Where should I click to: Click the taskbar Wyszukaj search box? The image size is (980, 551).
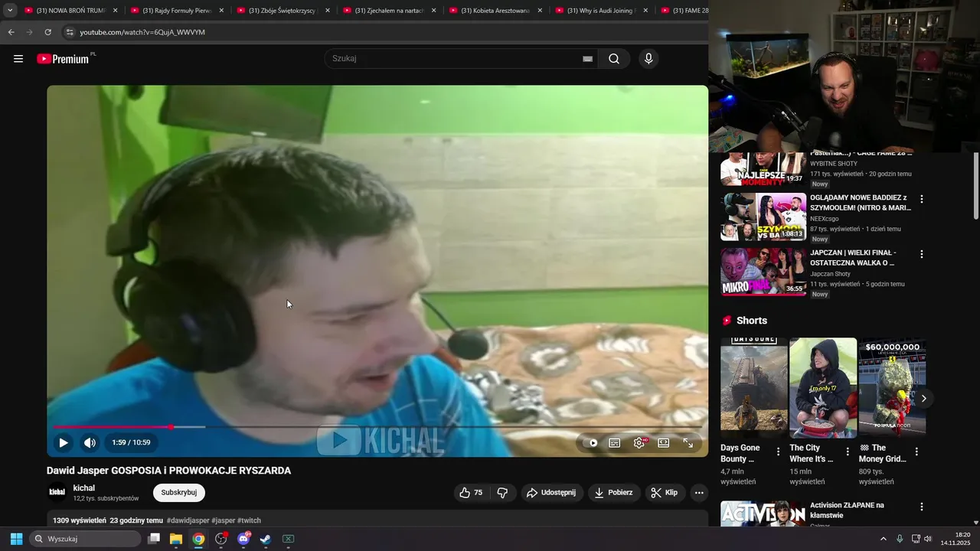(85, 539)
